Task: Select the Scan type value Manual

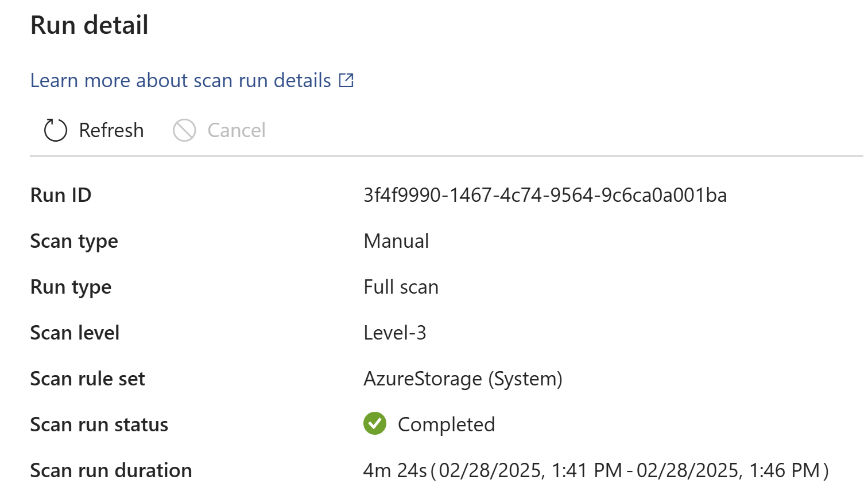Action: point(396,241)
